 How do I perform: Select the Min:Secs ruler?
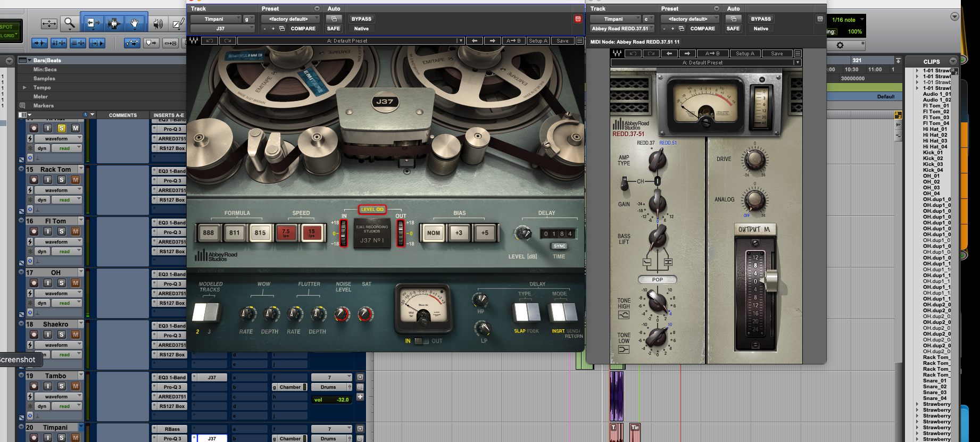[x=45, y=69]
